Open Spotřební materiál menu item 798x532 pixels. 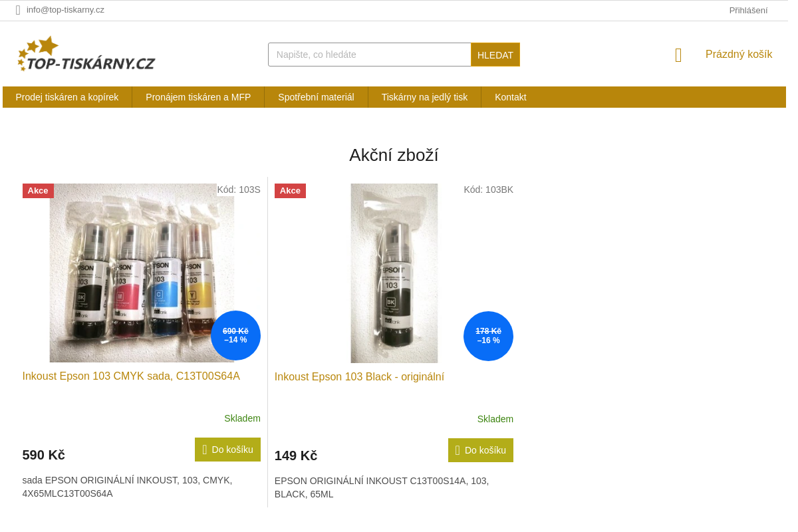point(316,97)
